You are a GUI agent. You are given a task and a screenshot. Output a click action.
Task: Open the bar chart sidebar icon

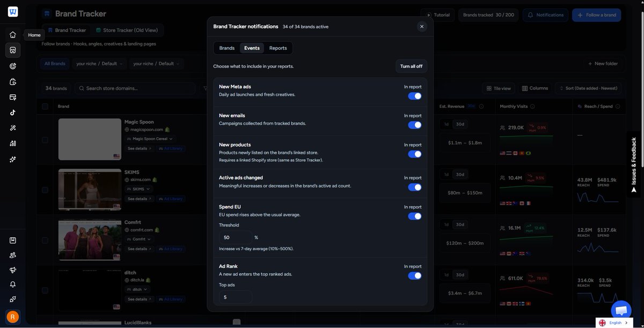[x=12, y=144]
